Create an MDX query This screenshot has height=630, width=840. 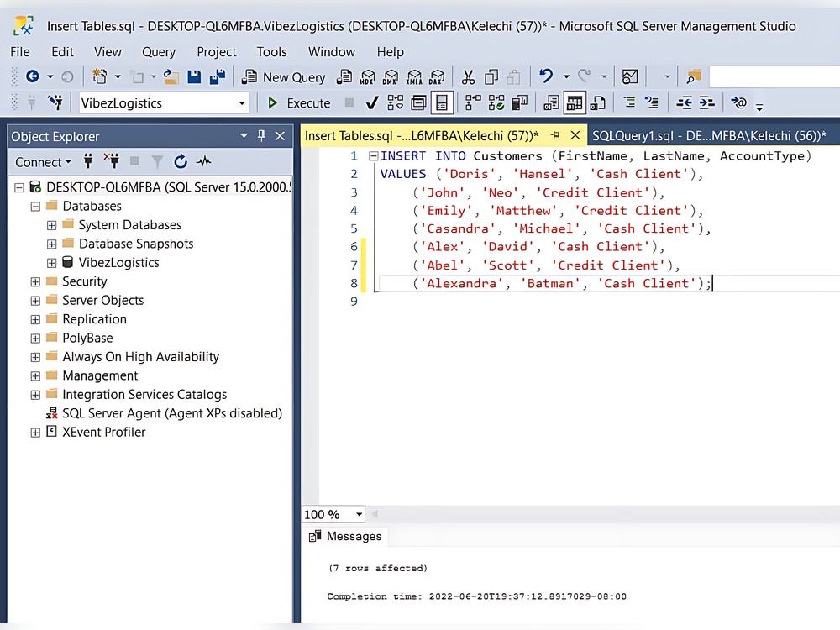pos(368,76)
